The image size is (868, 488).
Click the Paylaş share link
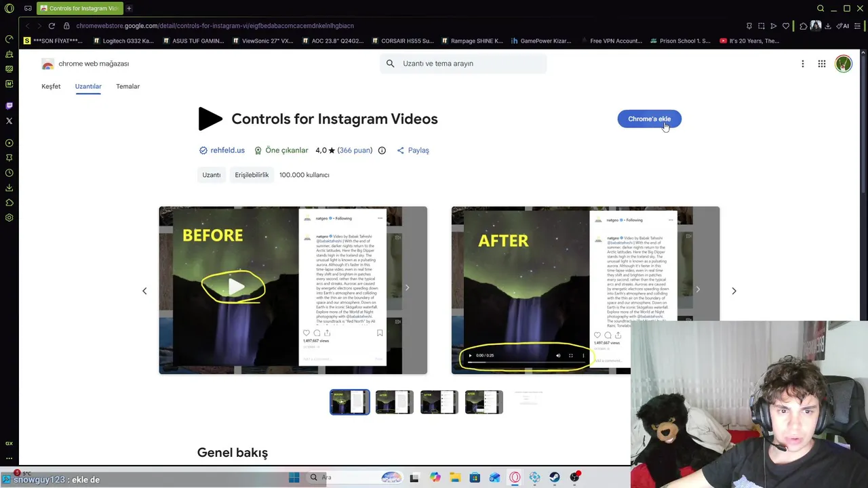(x=413, y=150)
